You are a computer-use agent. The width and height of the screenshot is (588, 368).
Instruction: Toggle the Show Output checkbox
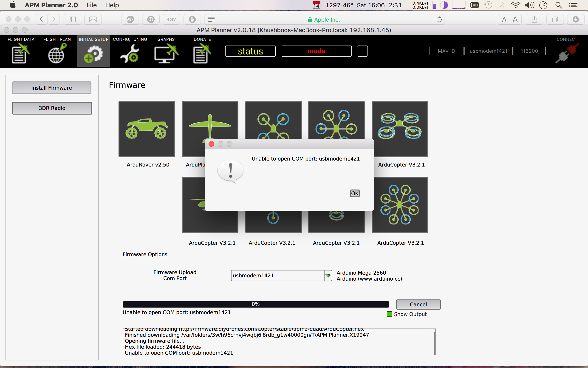(390, 314)
